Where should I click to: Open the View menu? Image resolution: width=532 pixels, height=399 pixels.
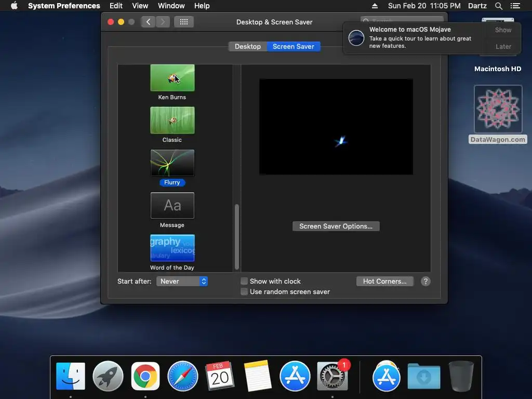click(x=140, y=6)
